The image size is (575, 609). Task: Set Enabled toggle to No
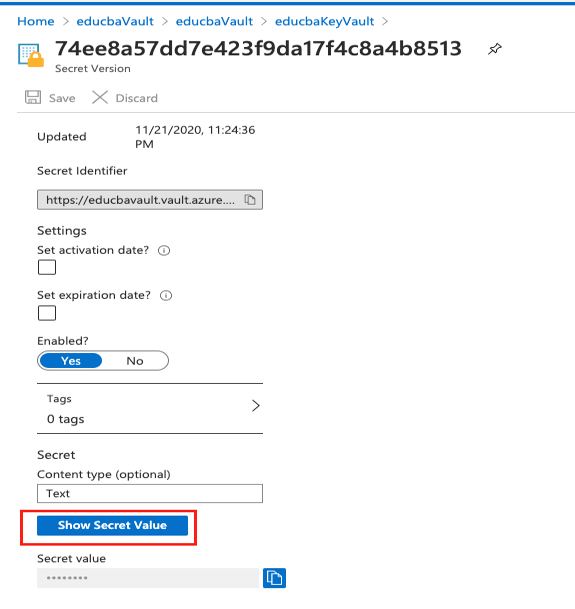click(135, 361)
